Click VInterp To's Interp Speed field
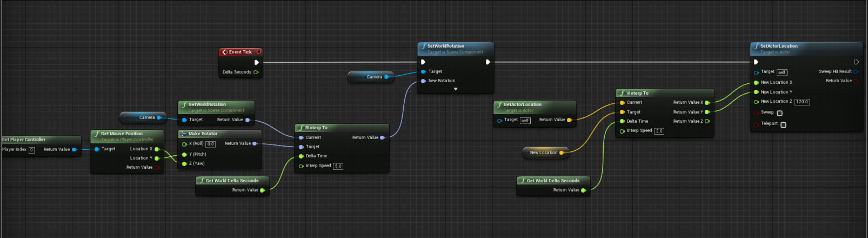This screenshot has width=868, height=238. pyautogui.click(x=659, y=131)
